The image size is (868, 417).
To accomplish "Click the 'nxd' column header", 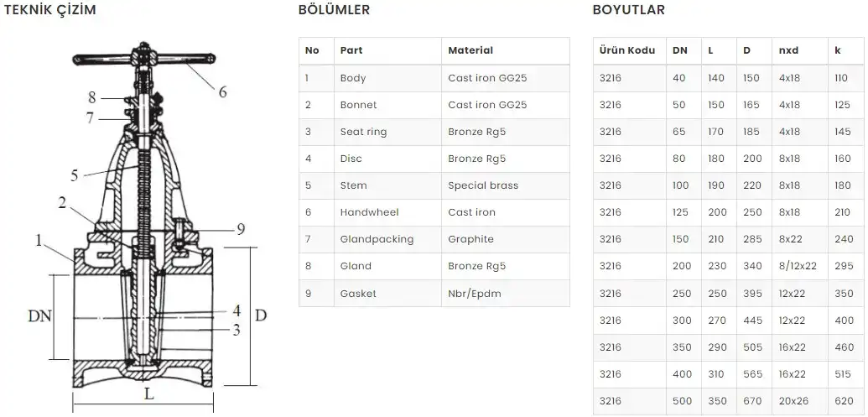I will (788, 50).
